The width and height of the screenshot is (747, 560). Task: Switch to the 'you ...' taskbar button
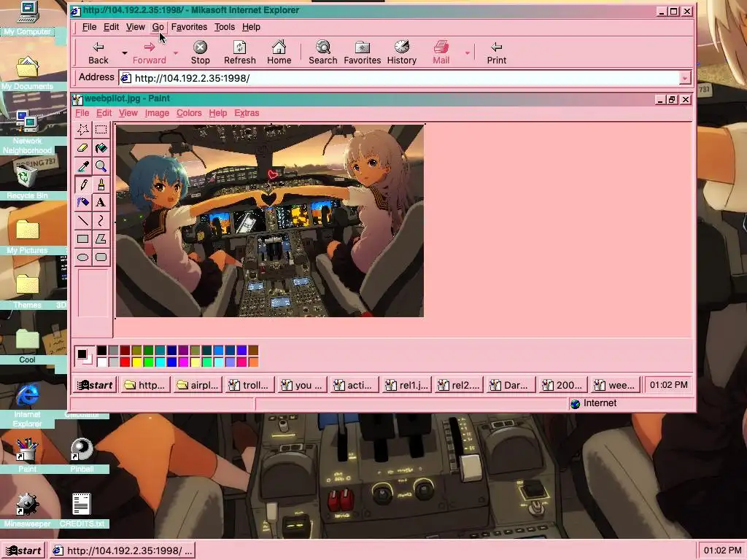pos(303,385)
